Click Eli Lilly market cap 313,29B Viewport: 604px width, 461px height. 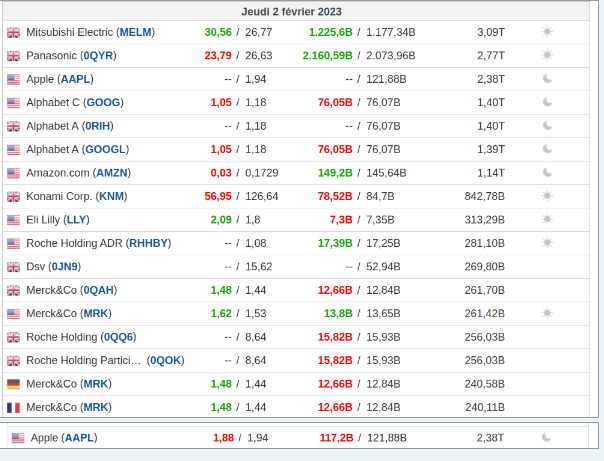pos(485,220)
